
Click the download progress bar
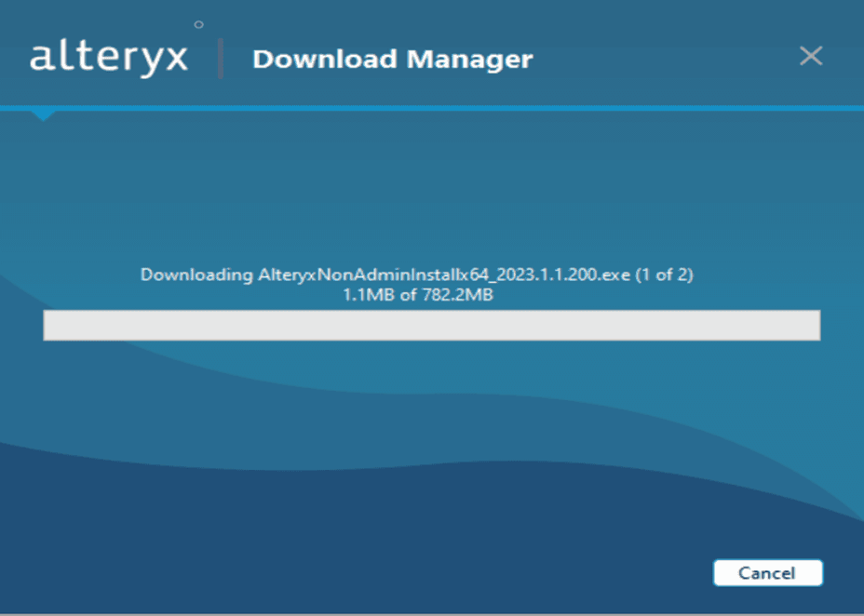431,326
